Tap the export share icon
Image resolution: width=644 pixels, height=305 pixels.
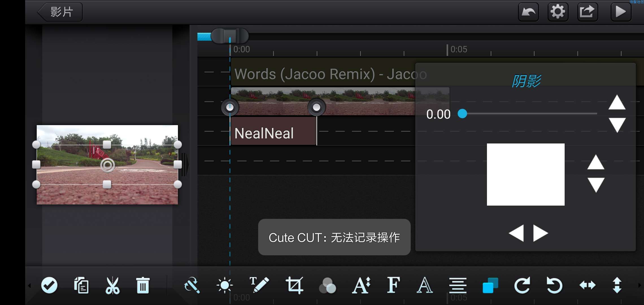point(588,12)
